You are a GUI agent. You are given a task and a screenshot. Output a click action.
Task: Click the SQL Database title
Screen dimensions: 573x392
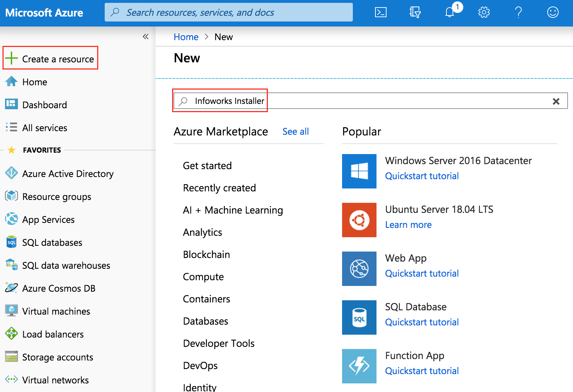coord(416,307)
